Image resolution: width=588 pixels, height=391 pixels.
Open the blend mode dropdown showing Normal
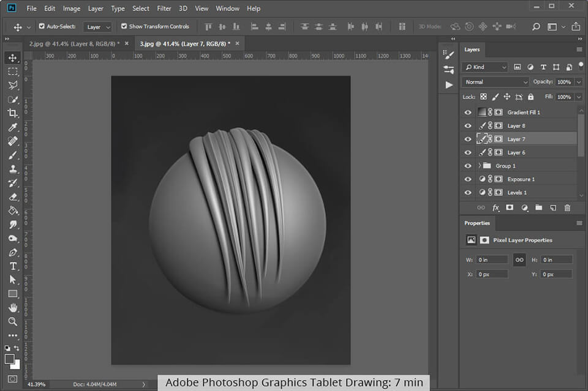(495, 81)
